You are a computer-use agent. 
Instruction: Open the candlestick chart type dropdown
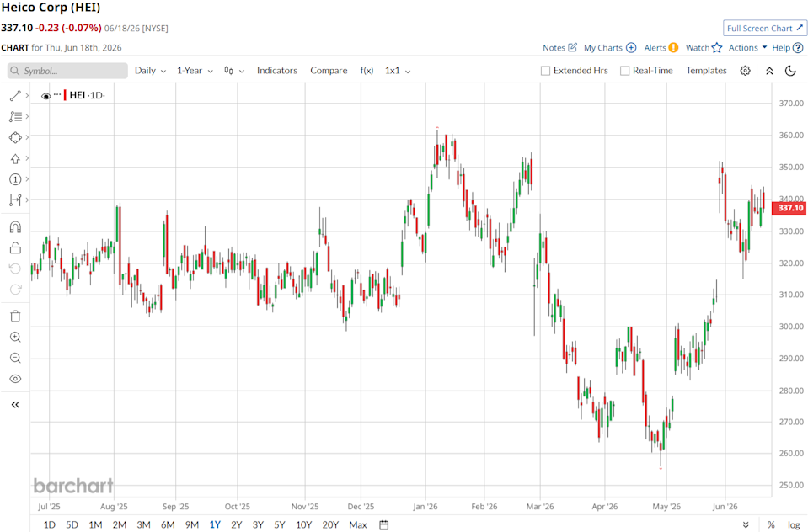tap(234, 71)
